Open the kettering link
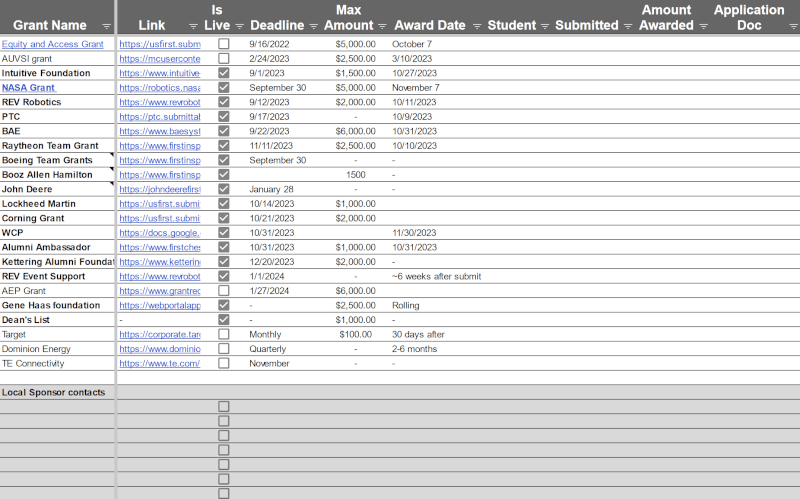This screenshot has height=499, width=800. tap(160, 262)
